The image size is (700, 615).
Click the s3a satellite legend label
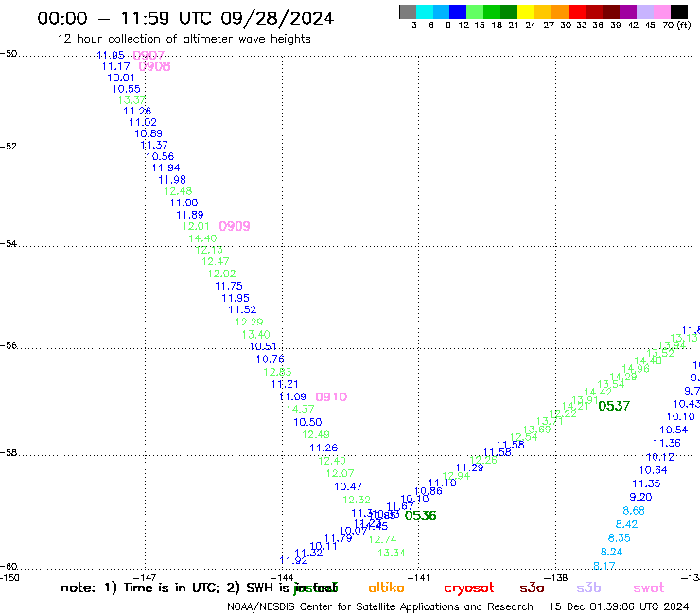532,589
